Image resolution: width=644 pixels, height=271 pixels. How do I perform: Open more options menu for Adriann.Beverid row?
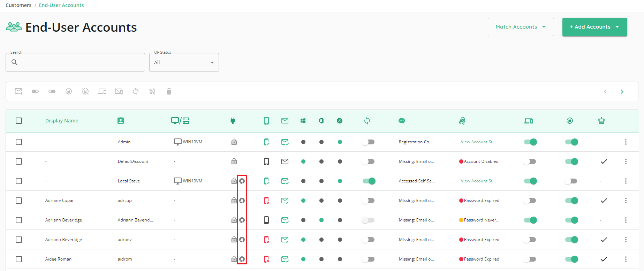[x=626, y=220]
